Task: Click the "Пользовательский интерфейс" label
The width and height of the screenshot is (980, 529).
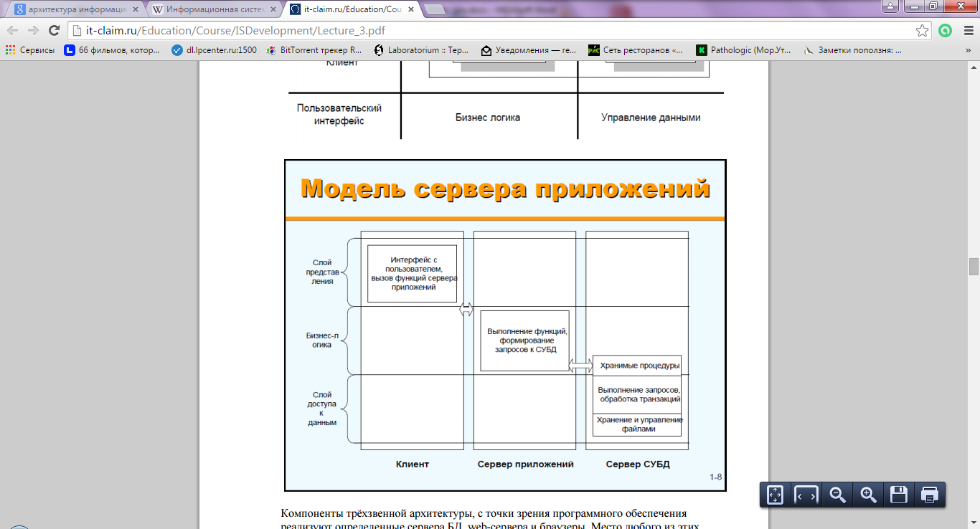Action: click(x=339, y=115)
